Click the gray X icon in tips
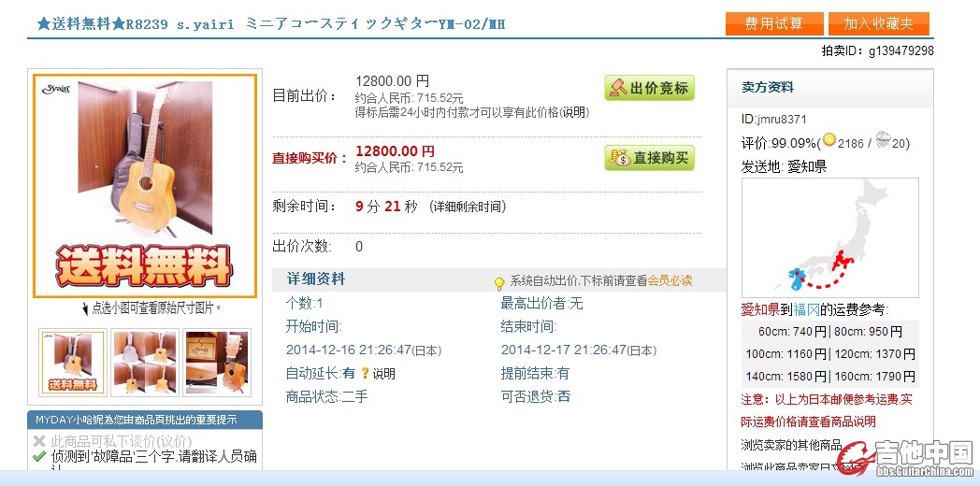Screen dimensions: 980x486 coord(39,441)
